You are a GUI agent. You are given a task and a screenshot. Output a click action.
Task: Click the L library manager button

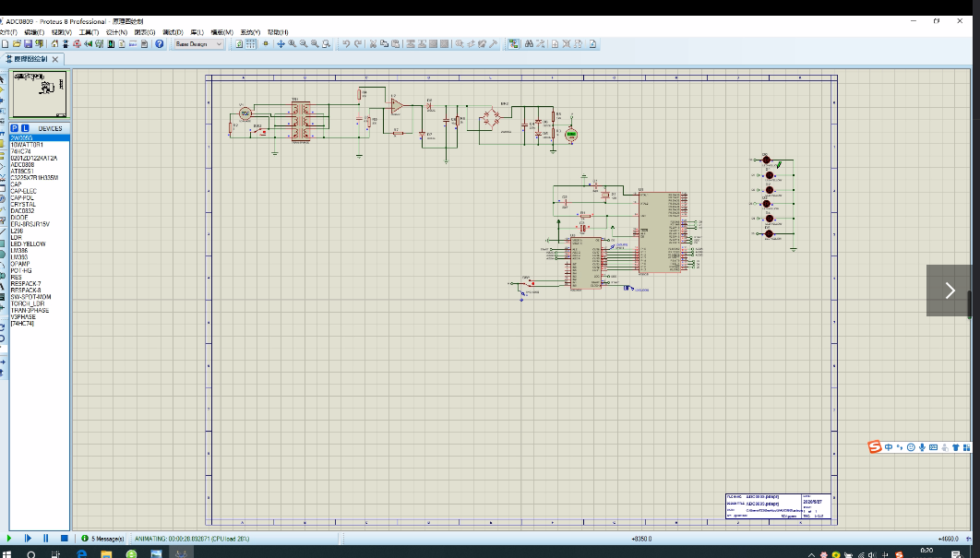pyautogui.click(x=25, y=128)
